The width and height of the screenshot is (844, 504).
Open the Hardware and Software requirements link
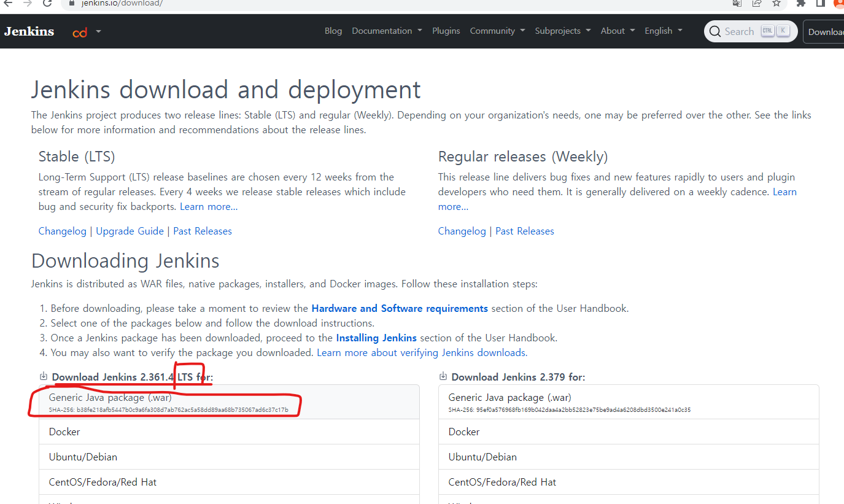point(400,309)
